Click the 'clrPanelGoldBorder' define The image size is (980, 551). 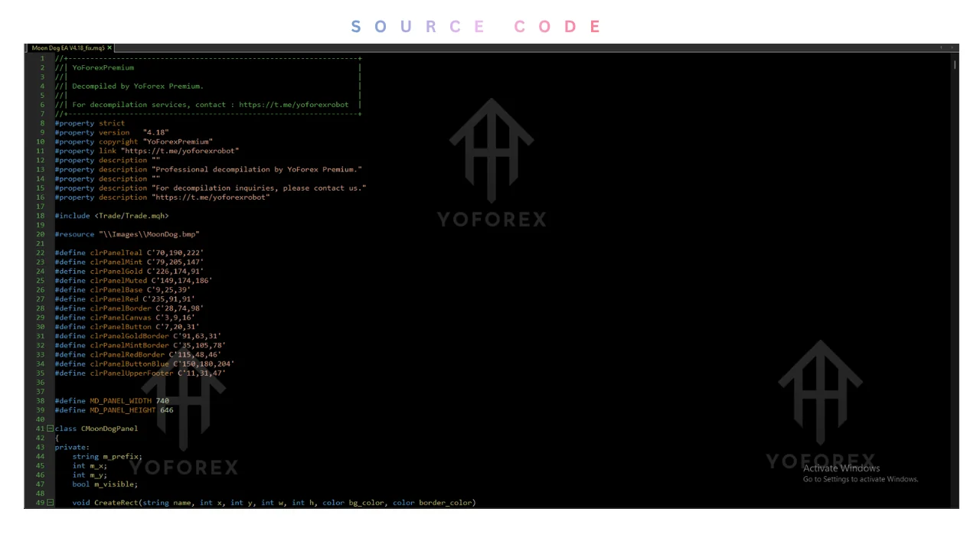[x=129, y=336]
